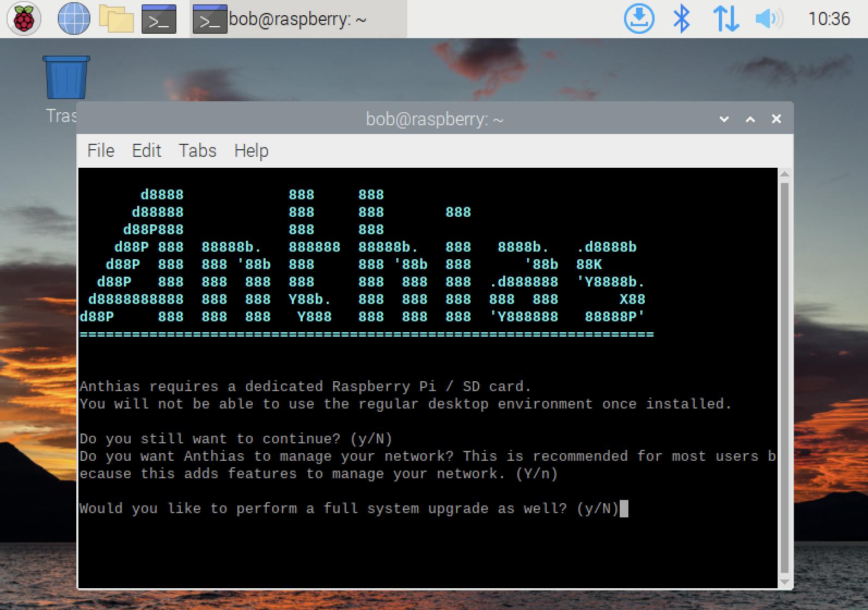Show the calendar from the 10:36 clock
Viewport: 868px width, 610px height.
pyautogui.click(x=828, y=19)
